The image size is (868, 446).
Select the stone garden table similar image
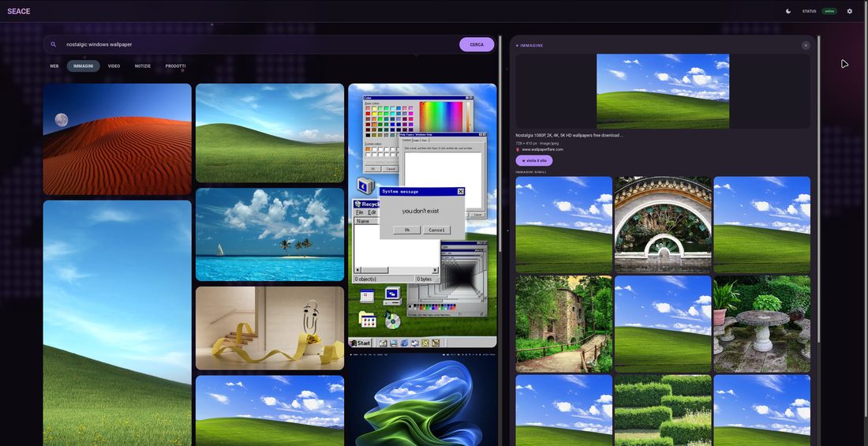(x=761, y=324)
